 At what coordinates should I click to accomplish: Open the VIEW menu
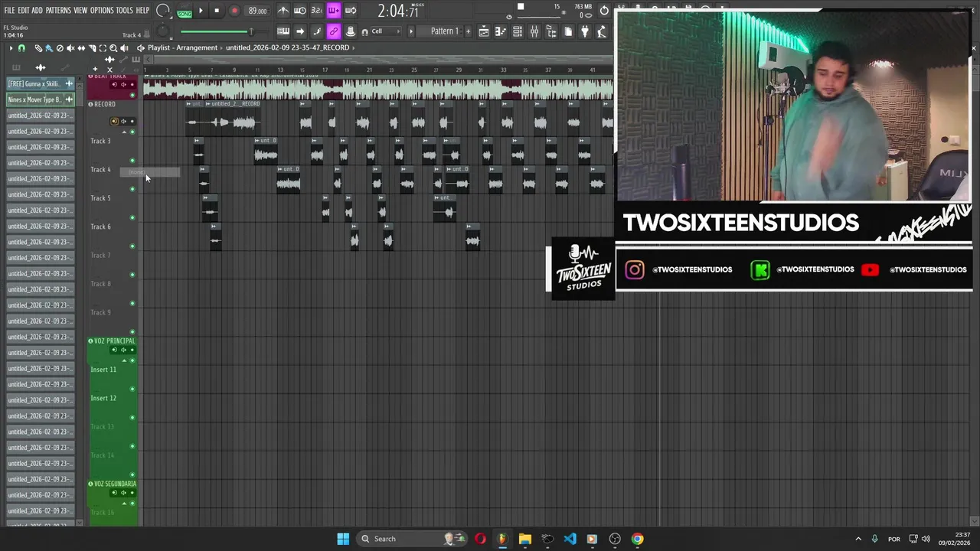tap(80, 11)
